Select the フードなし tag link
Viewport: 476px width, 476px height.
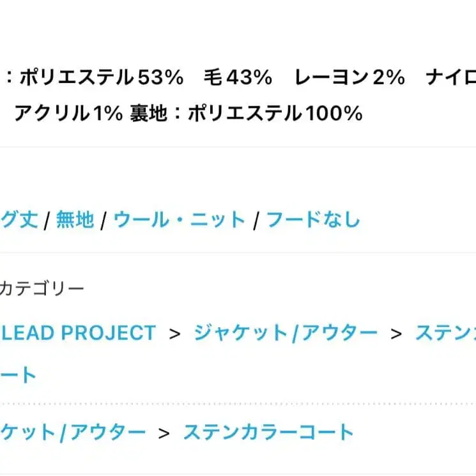coord(313,220)
